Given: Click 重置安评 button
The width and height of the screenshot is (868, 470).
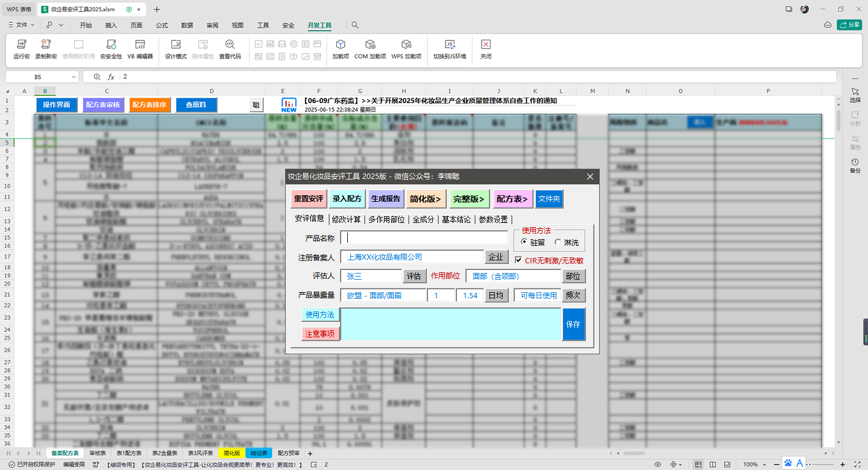Looking at the screenshot, I should pos(309,199).
